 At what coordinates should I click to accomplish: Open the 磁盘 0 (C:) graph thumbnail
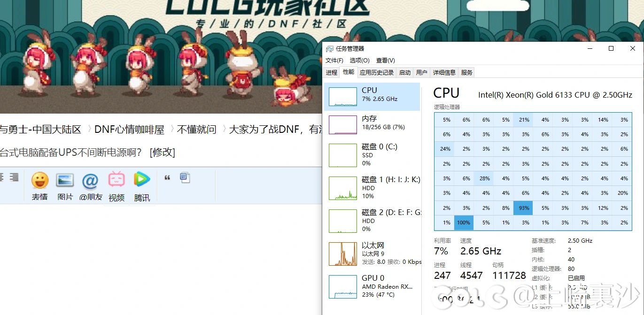[x=343, y=155]
